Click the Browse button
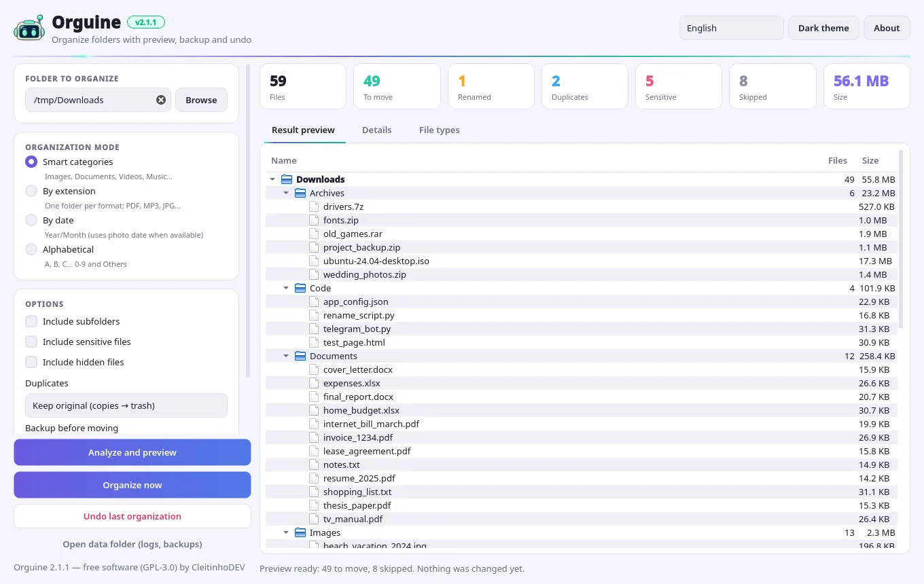Image resolution: width=924 pixels, height=584 pixels. coord(201,100)
